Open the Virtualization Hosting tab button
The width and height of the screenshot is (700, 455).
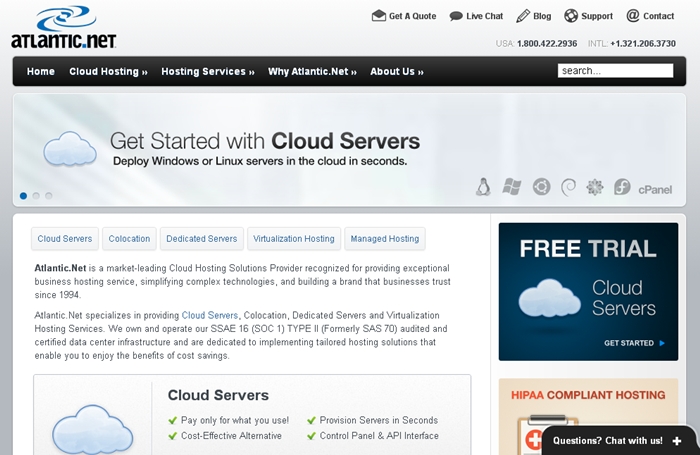(294, 238)
